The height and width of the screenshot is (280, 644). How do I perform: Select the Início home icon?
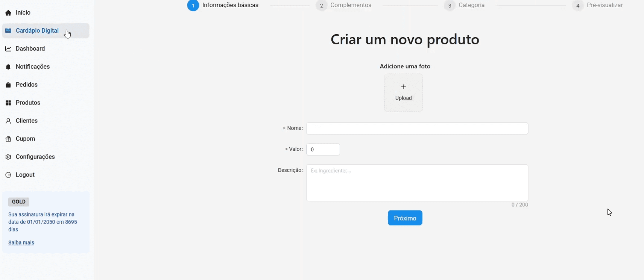pyautogui.click(x=8, y=12)
